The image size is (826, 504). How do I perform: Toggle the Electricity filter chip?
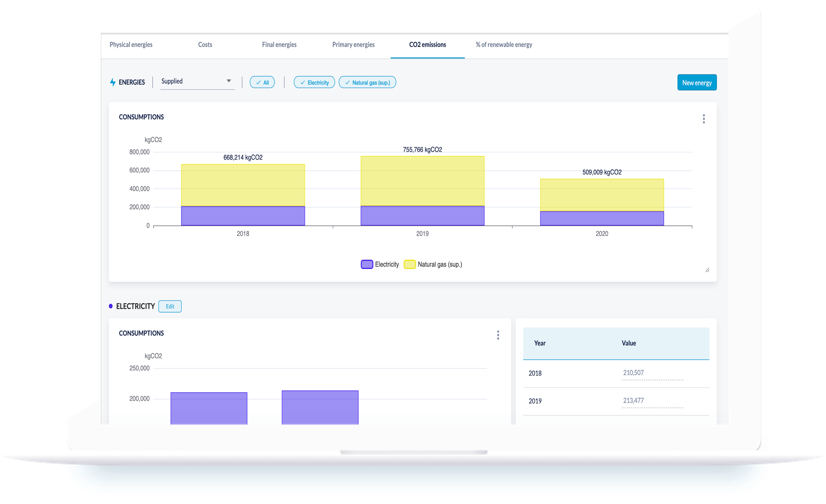(x=314, y=82)
